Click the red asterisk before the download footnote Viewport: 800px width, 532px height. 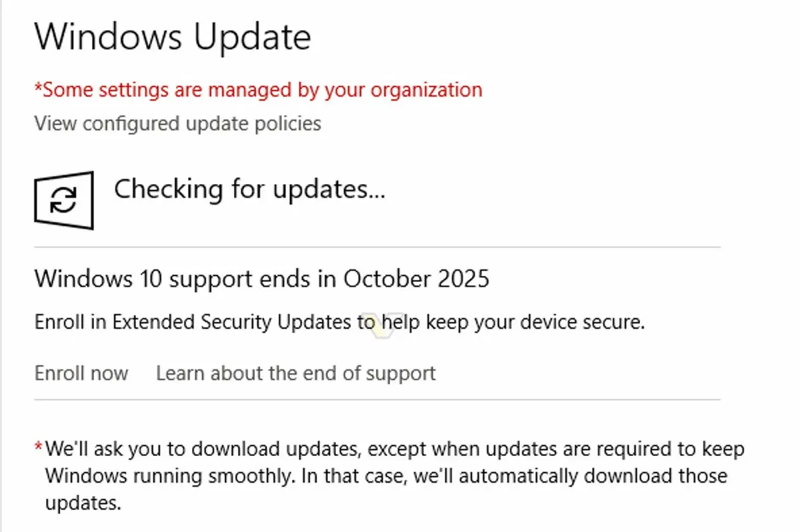(39, 448)
